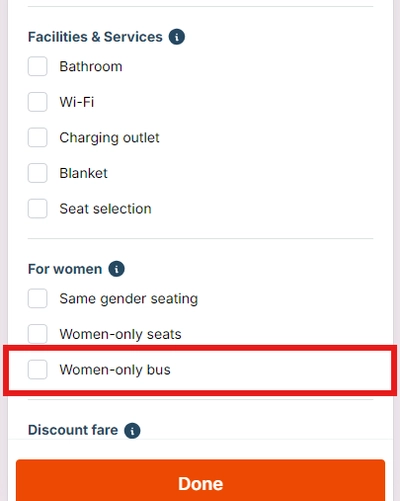Click the orange Done button
The width and height of the screenshot is (400, 501).
pos(200,482)
